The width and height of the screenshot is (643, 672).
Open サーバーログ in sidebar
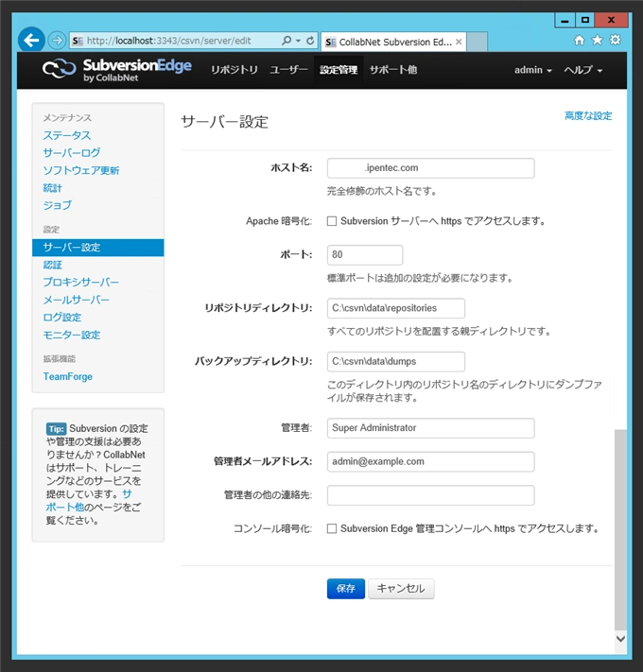pyautogui.click(x=72, y=153)
